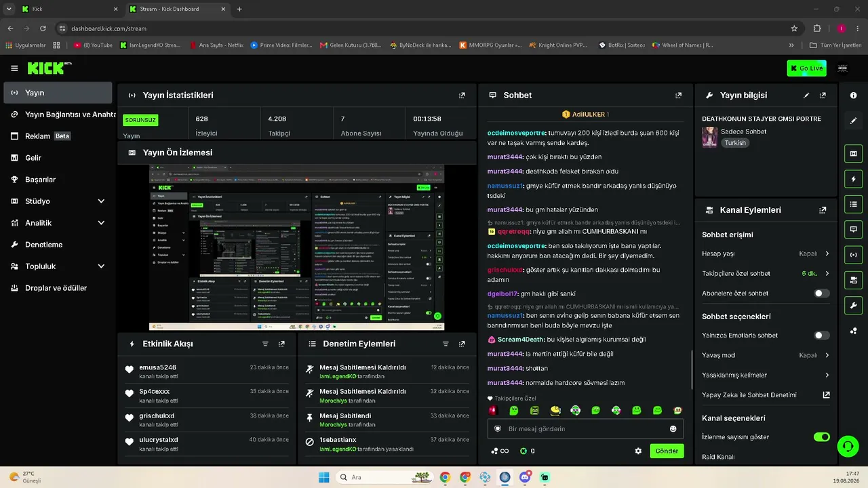Image resolution: width=868 pixels, height=488 pixels.
Task: Toggle the lightning bolt widget in right sidebar
Action: pos(853,179)
